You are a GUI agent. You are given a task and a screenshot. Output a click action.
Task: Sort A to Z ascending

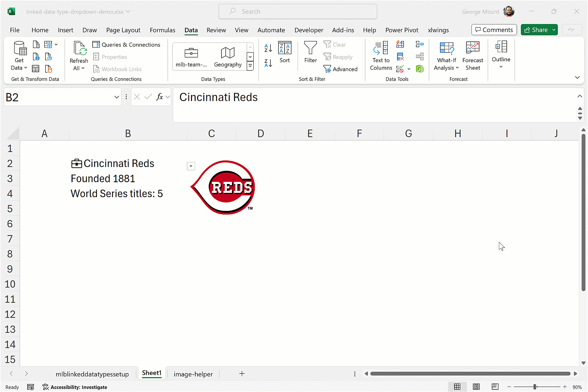[x=268, y=48]
